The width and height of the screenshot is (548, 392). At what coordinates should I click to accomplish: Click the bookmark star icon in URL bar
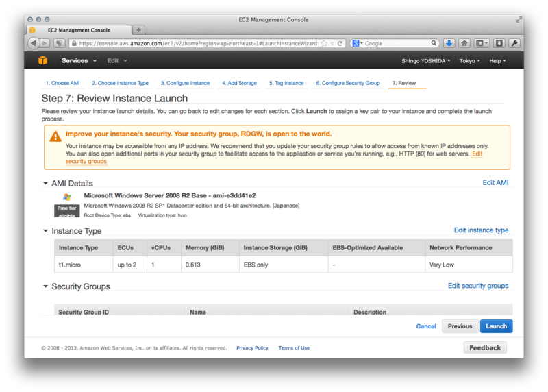point(324,43)
